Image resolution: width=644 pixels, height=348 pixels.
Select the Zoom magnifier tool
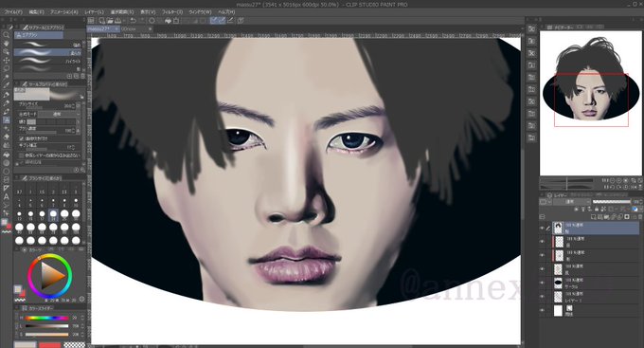click(x=7, y=35)
